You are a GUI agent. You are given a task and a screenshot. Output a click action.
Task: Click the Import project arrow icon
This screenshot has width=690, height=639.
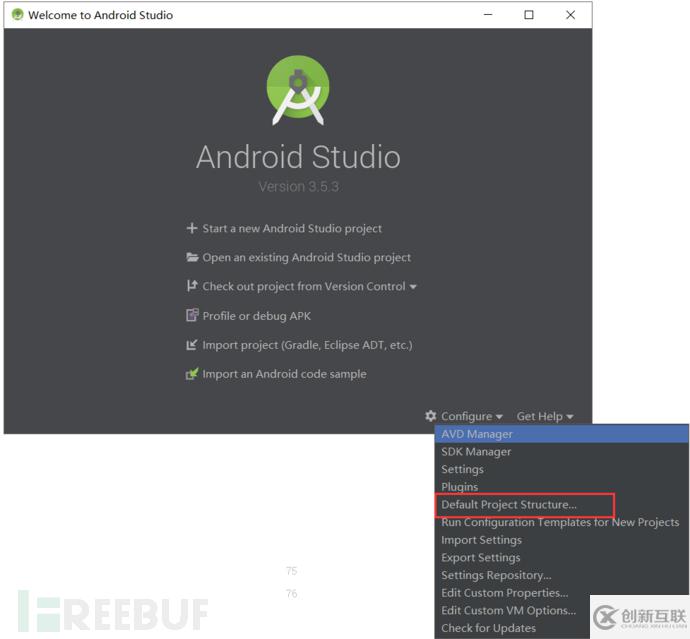[x=191, y=345]
